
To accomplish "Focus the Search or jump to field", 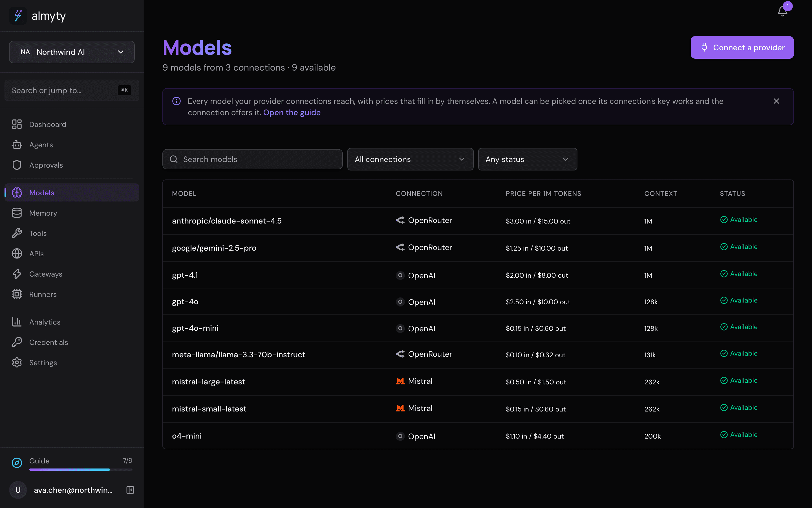I will point(72,90).
